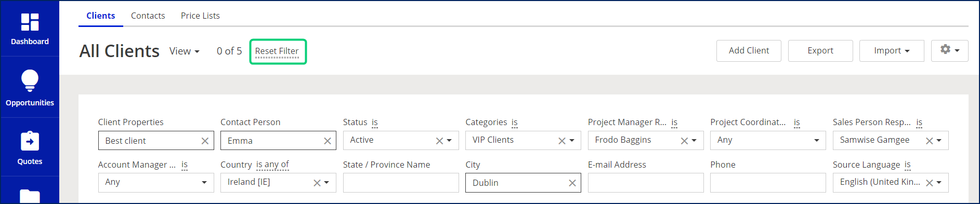This screenshot has width=980, height=204.
Task: Expand the Sales Person dropdown arrow
Action: (939, 141)
